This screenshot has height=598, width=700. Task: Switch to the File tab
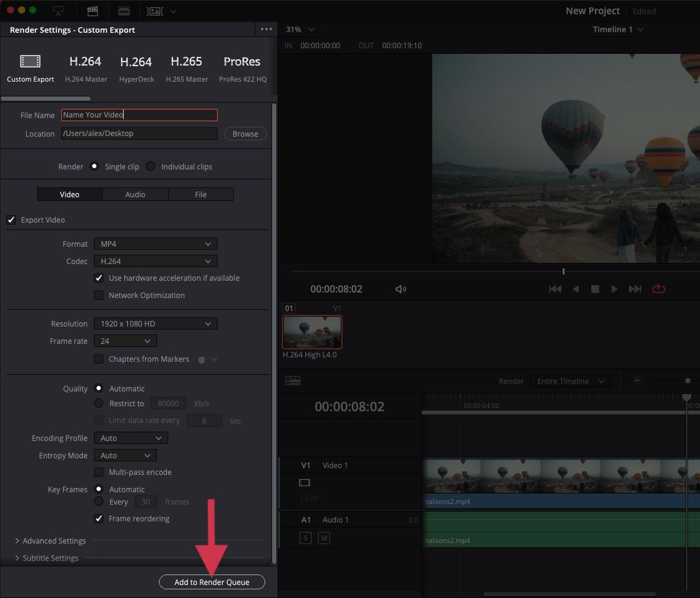(x=200, y=194)
